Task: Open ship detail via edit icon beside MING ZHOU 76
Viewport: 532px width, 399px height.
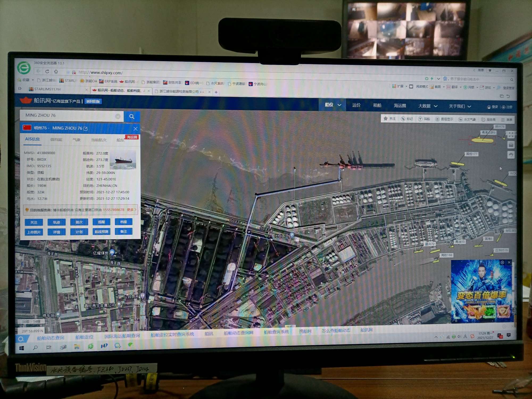Action: (86, 128)
